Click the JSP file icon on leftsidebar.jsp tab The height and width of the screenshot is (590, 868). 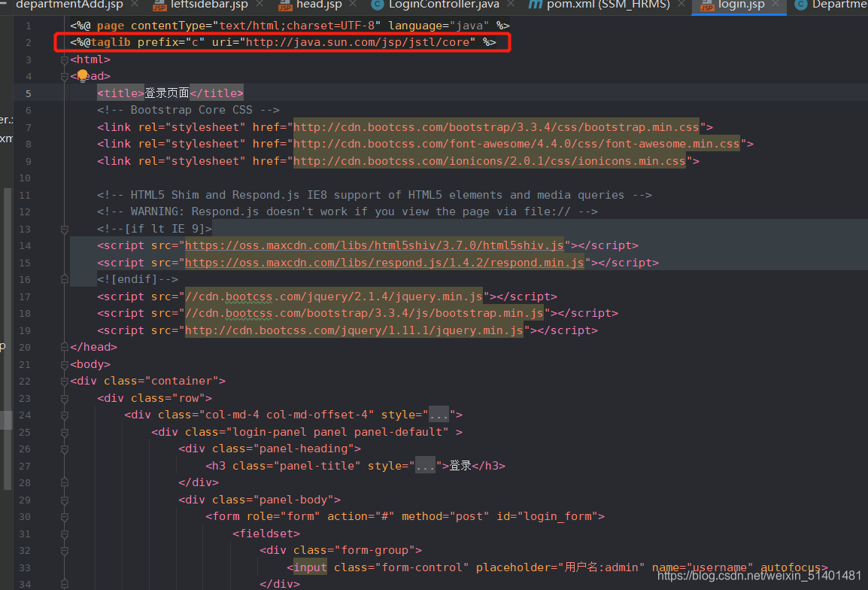click(x=159, y=5)
